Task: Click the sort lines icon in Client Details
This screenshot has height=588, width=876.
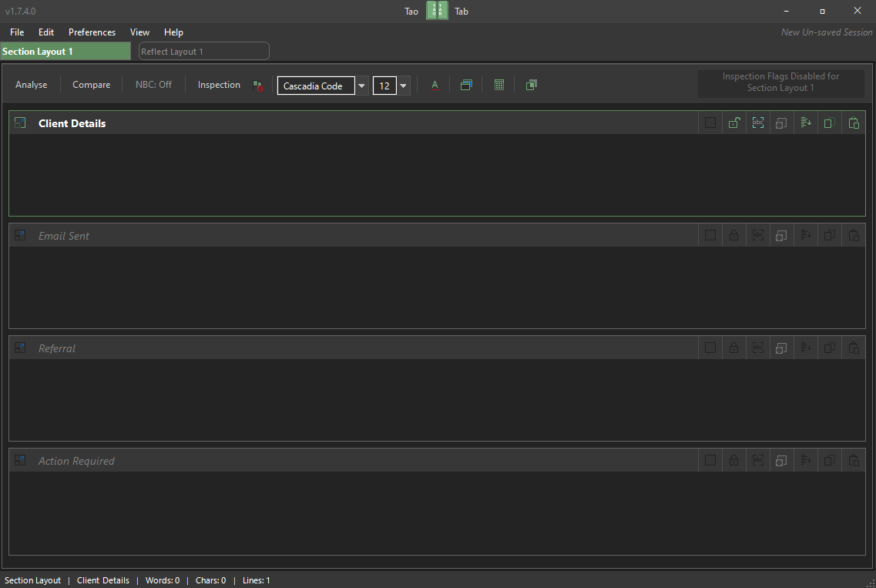Action: (806, 123)
